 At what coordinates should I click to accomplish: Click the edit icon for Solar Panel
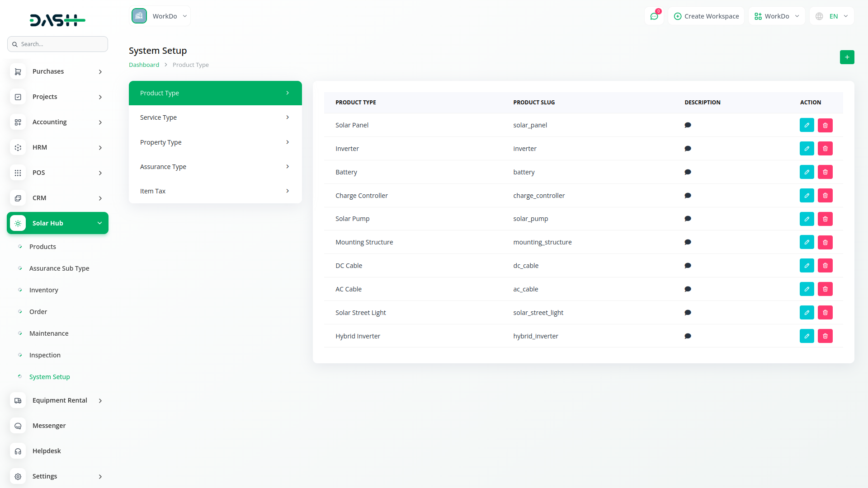coord(807,125)
